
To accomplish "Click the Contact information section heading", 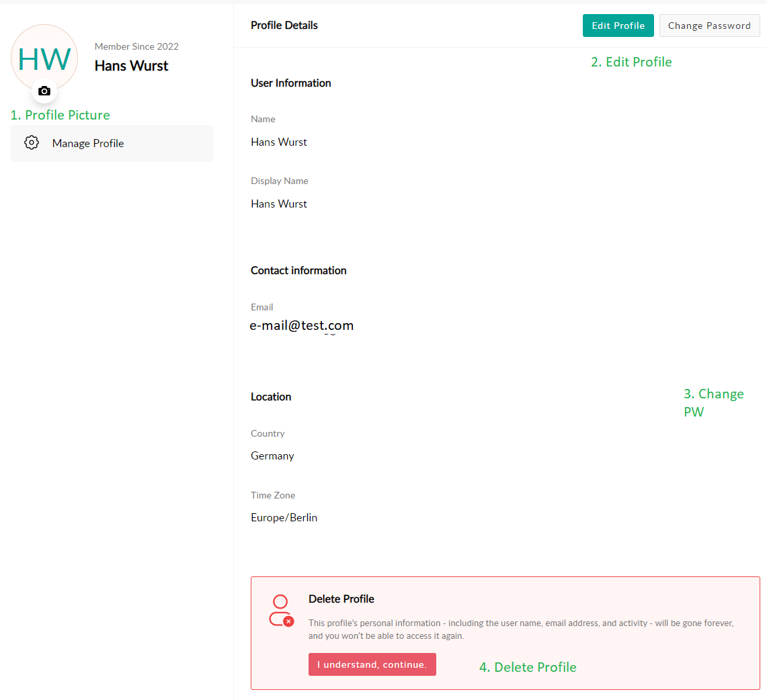I will (298, 270).
